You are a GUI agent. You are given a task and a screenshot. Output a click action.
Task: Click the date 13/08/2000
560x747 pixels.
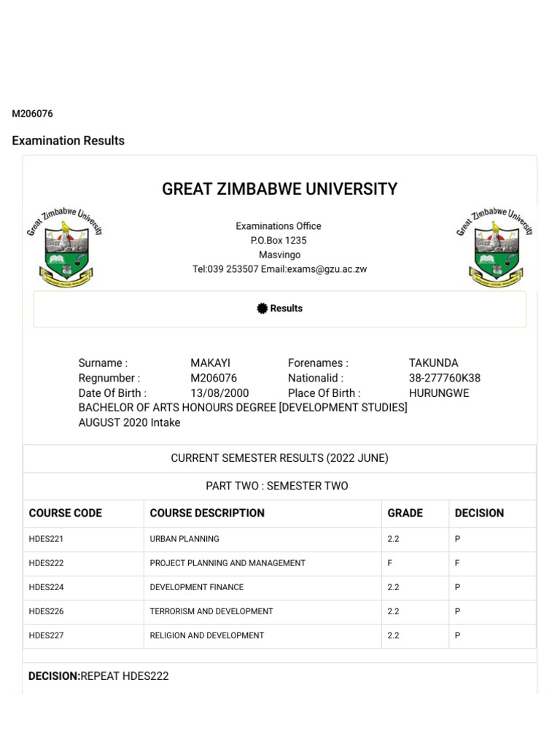pyautogui.click(x=219, y=393)
